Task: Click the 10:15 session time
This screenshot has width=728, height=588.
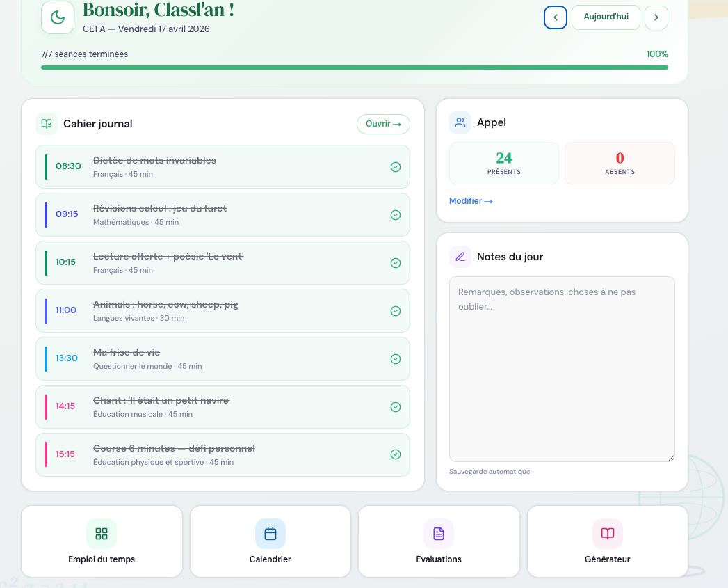Action: click(65, 262)
